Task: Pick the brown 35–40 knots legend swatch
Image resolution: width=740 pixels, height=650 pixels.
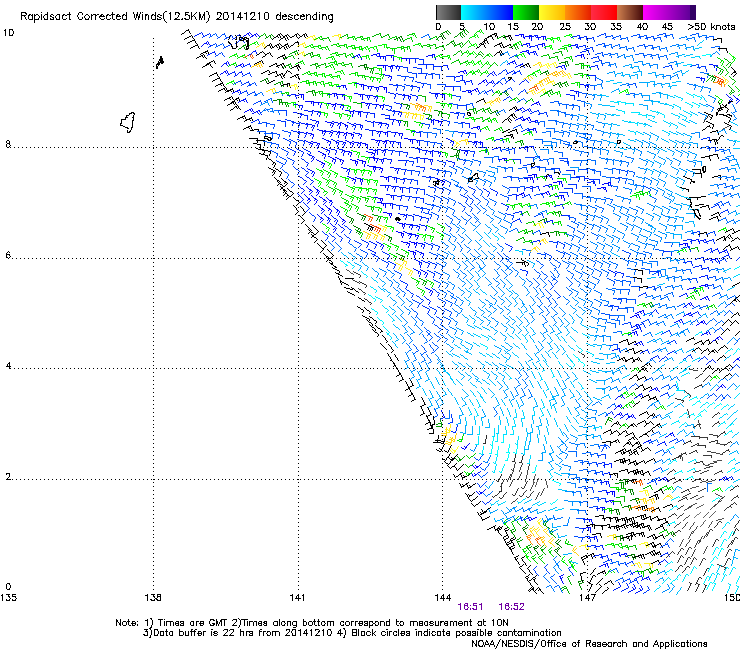Action: [630, 12]
